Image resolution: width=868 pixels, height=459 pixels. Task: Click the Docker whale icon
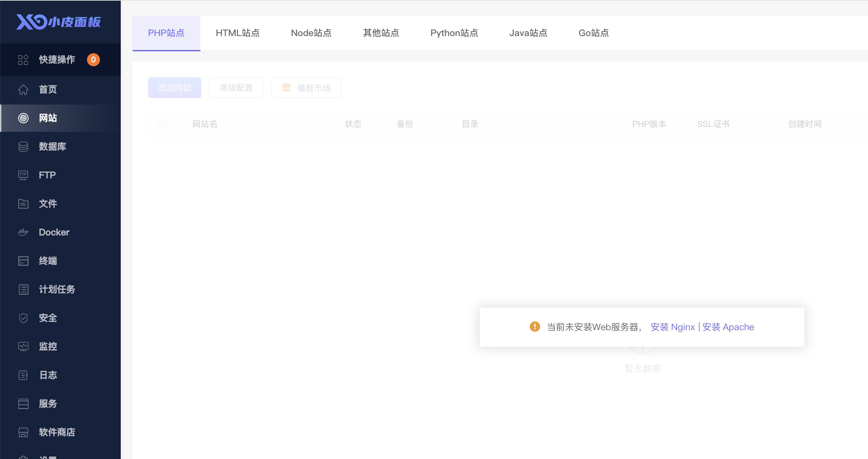pos(23,232)
